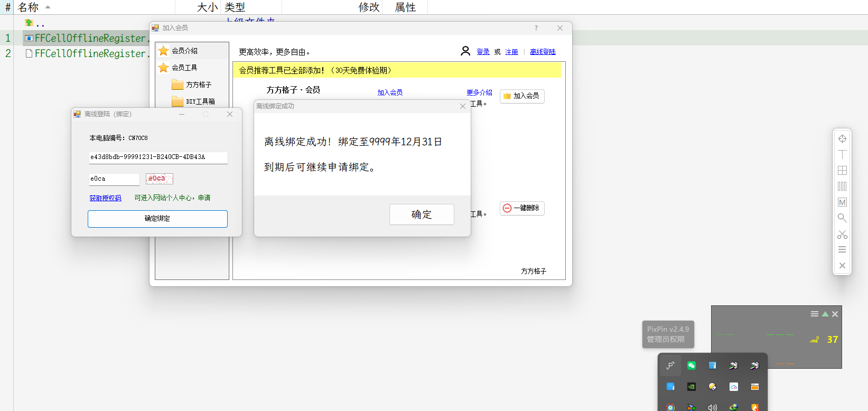Open the 方方格子 folder item
Image resolution: width=868 pixels, height=411 pixels.
[x=198, y=85]
